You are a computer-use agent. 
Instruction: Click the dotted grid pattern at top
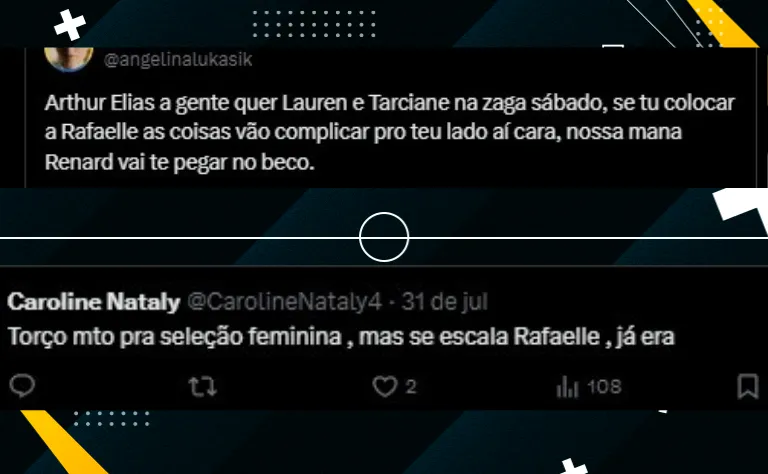[x=314, y=24]
